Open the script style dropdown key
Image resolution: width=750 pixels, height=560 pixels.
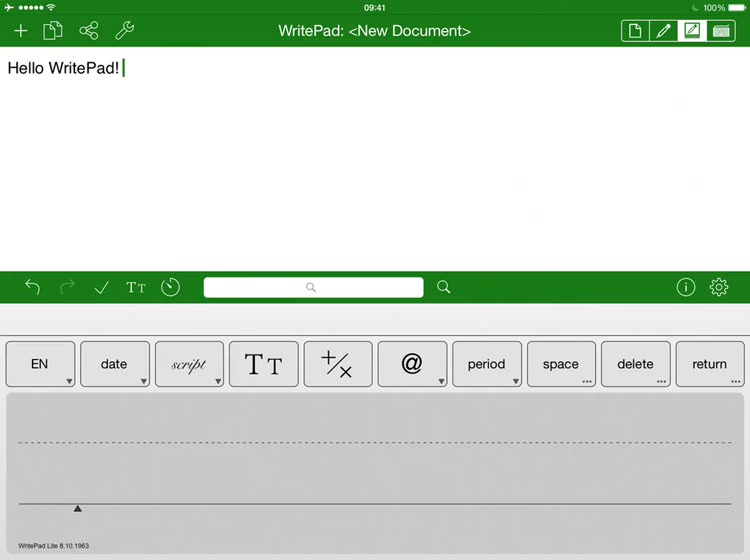click(189, 364)
